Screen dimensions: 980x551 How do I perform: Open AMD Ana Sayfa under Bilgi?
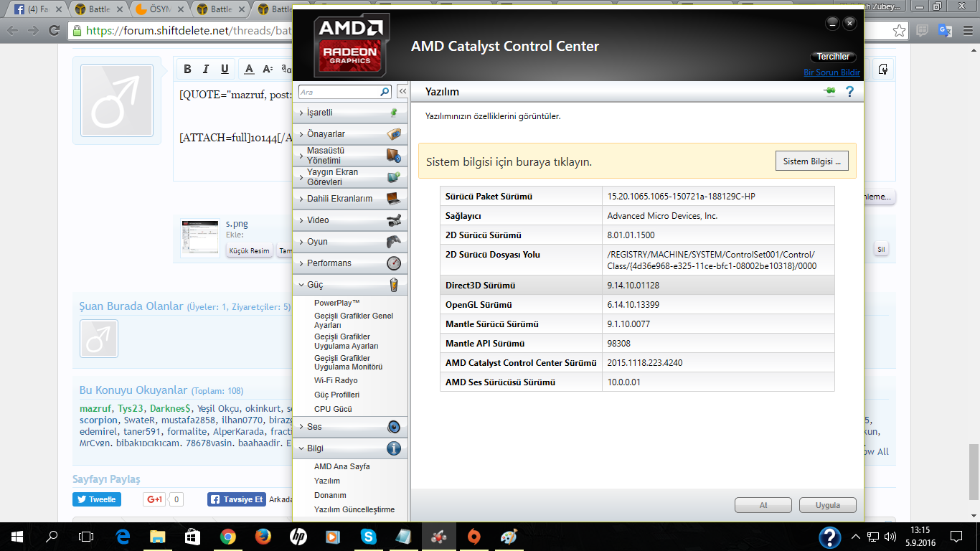point(342,466)
